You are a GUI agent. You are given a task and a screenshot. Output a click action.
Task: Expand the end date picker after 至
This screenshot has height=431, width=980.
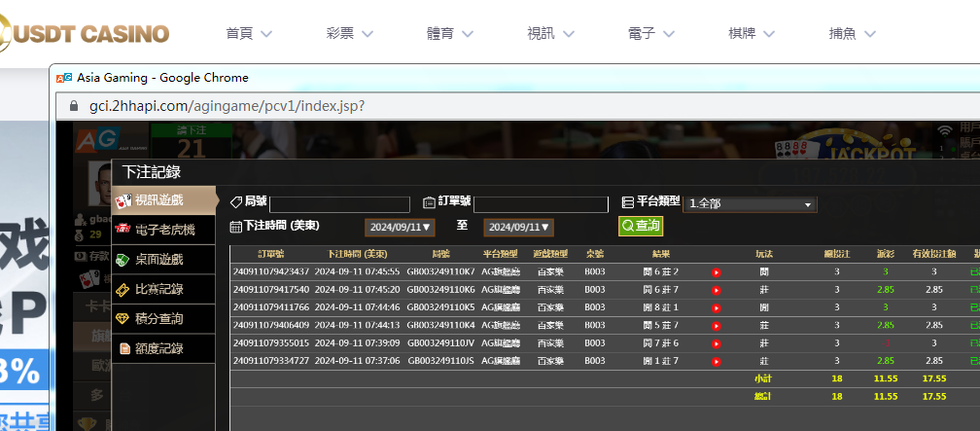click(518, 227)
